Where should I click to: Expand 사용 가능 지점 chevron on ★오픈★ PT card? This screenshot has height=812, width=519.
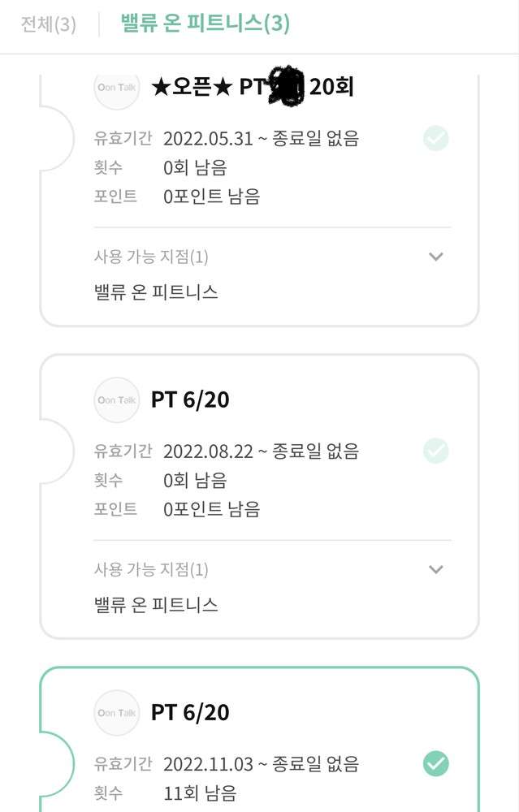[x=436, y=257]
